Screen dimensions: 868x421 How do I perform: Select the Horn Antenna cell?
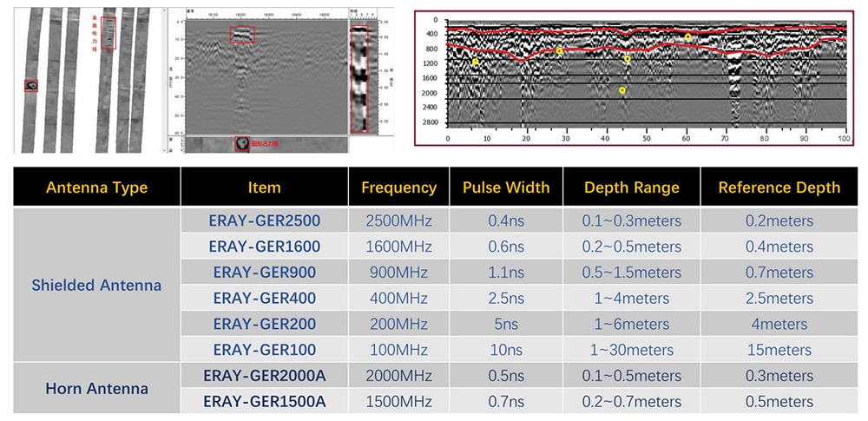tap(97, 388)
